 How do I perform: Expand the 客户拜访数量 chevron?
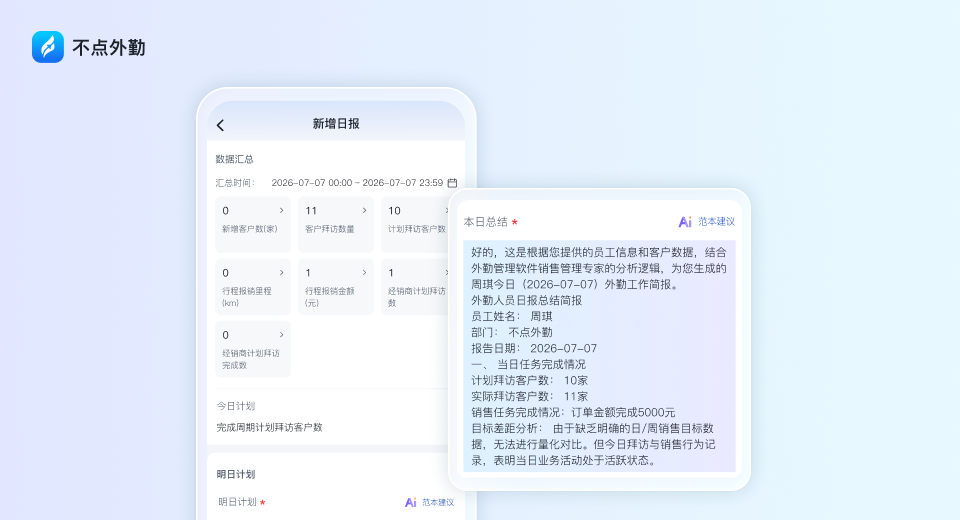364,210
